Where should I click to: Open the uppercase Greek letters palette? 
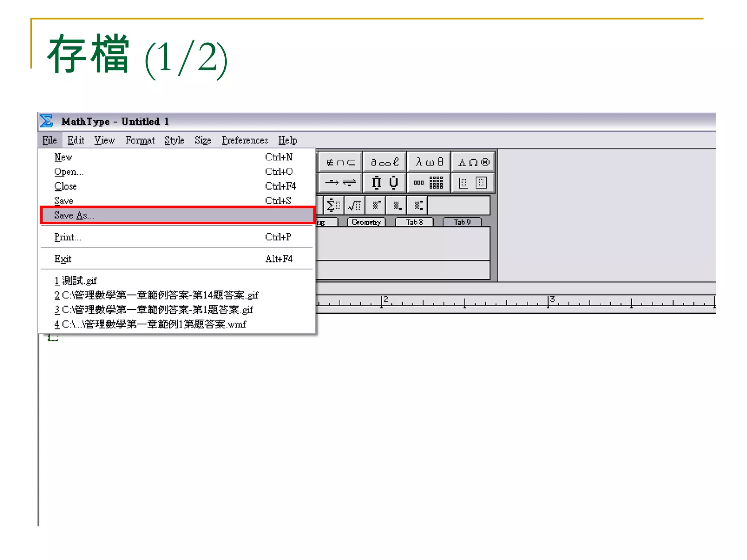tap(473, 162)
